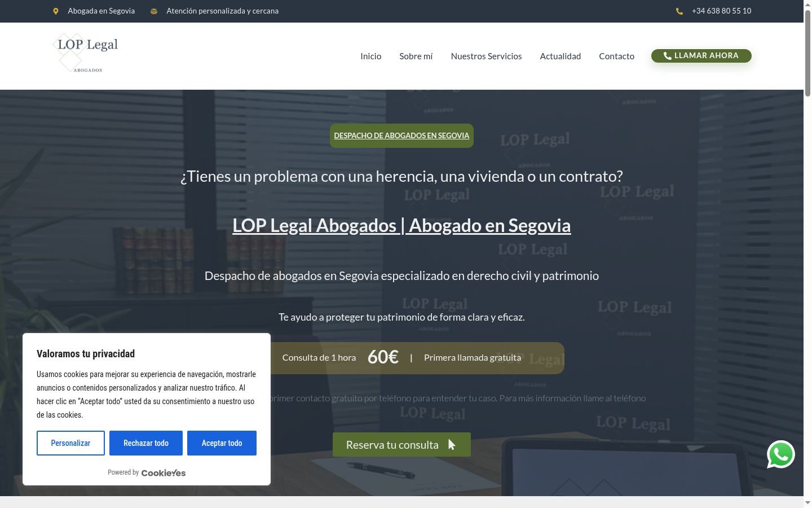Click the phone icon beside +34 638 80 55 10
This screenshot has width=812, height=508.
tap(679, 11)
